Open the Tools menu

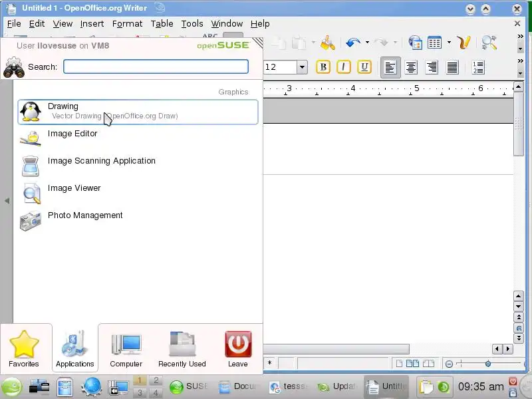(192, 24)
